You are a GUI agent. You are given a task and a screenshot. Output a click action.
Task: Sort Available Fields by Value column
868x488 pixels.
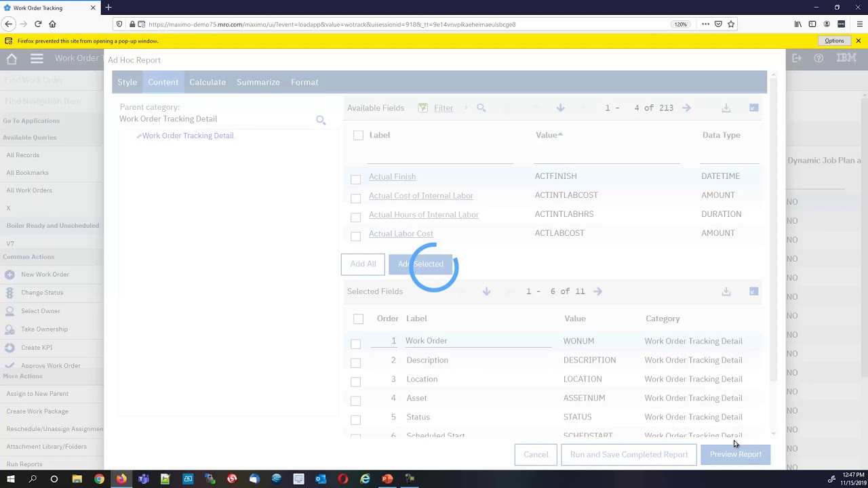[549, 135]
